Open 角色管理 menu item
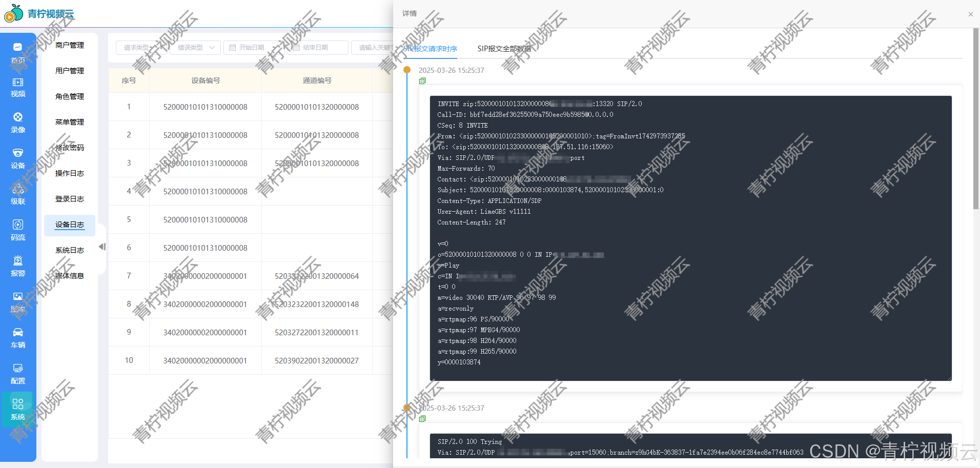The width and height of the screenshot is (980, 468). click(70, 96)
